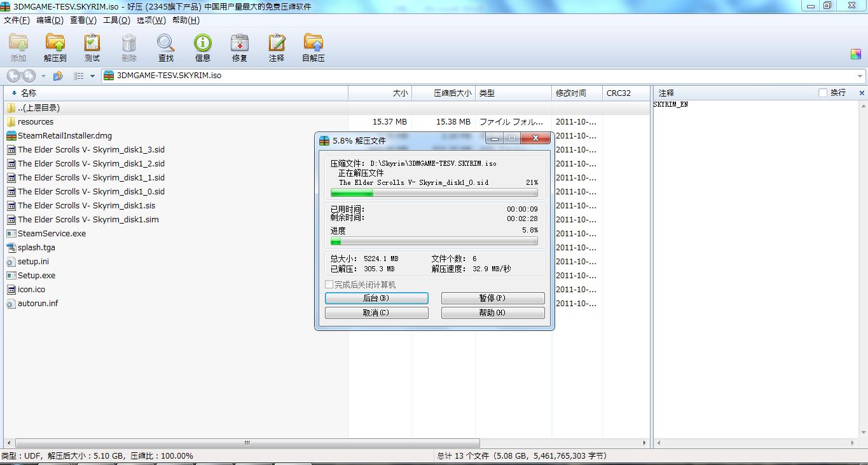This screenshot has height=465, width=868.
Task: Cancel extraction with the 取消(C) button
Action: click(x=376, y=313)
